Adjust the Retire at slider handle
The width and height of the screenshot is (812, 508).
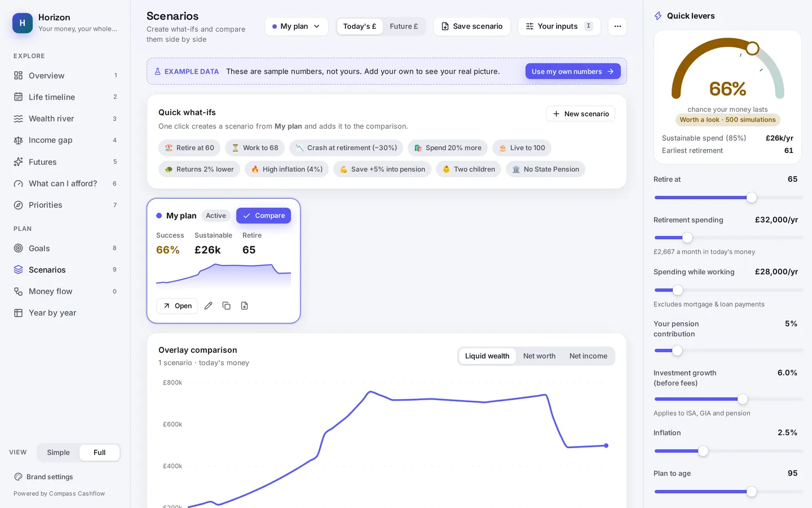tap(752, 198)
